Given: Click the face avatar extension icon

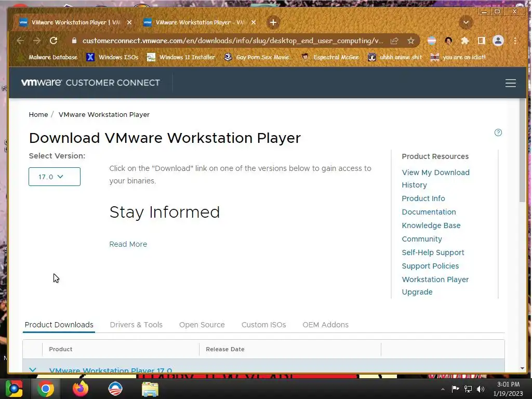Looking at the screenshot, I should click(x=448, y=41).
